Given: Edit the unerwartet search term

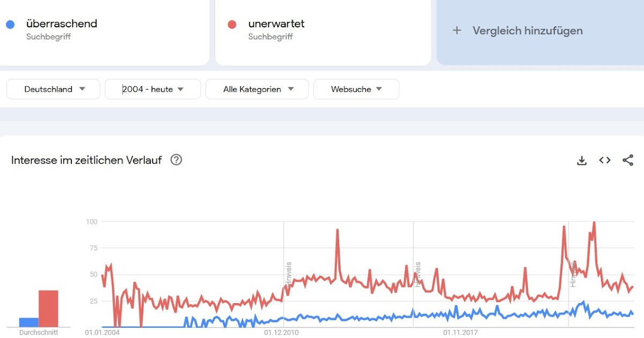Looking at the screenshot, I should [x=276, y=24].
